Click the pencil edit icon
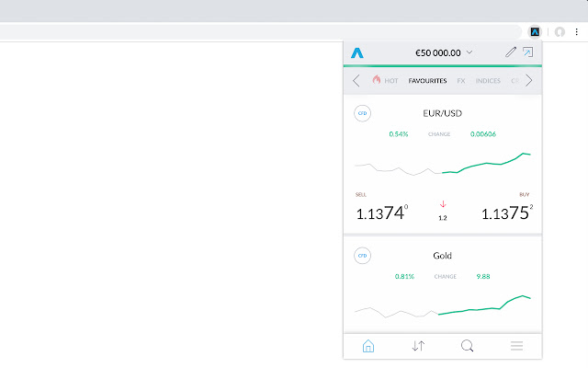Viewport: 588px width, 368px height. pos(511,52)
